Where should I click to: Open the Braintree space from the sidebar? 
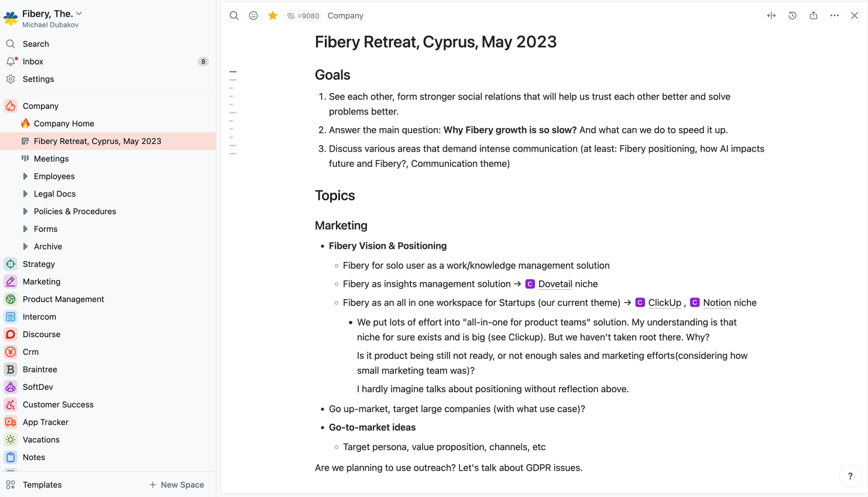point(40,369)
